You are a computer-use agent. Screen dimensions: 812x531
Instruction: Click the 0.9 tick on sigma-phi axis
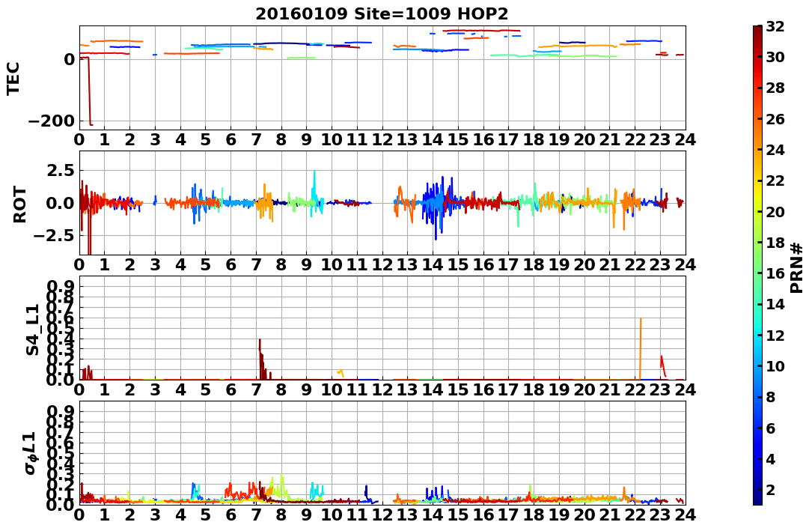tap(61, 411)
